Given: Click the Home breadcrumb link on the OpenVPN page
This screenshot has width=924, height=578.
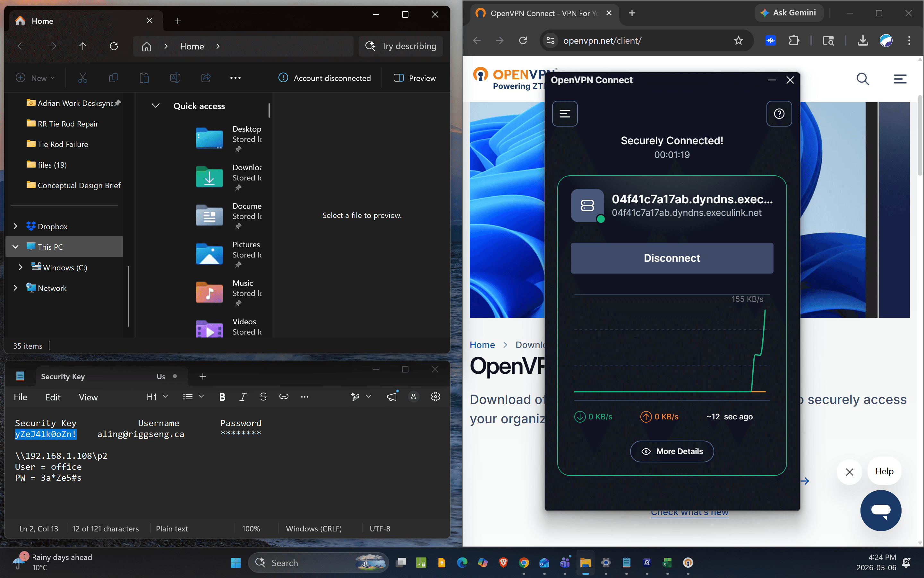Looking at the screenshot, I should point(482,345).
